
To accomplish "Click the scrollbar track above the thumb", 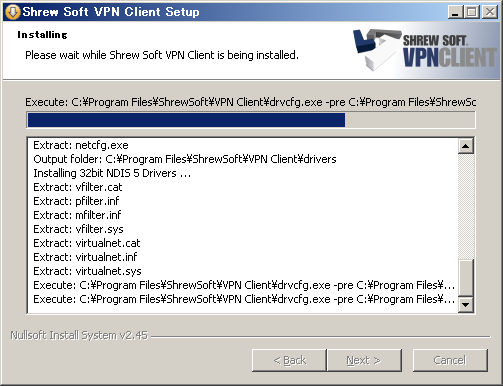I will click(x=466, y=207).
